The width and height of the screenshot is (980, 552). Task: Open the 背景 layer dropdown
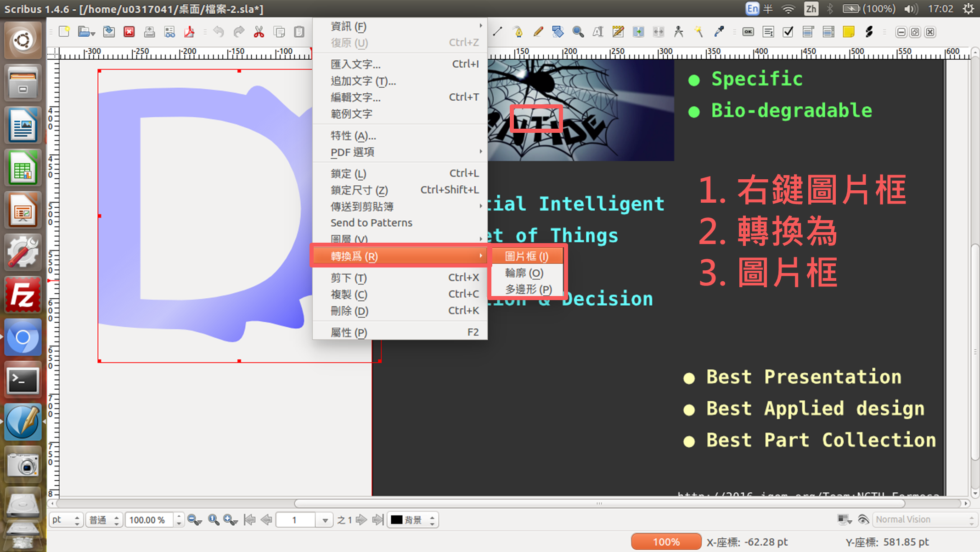click(413, 520)
